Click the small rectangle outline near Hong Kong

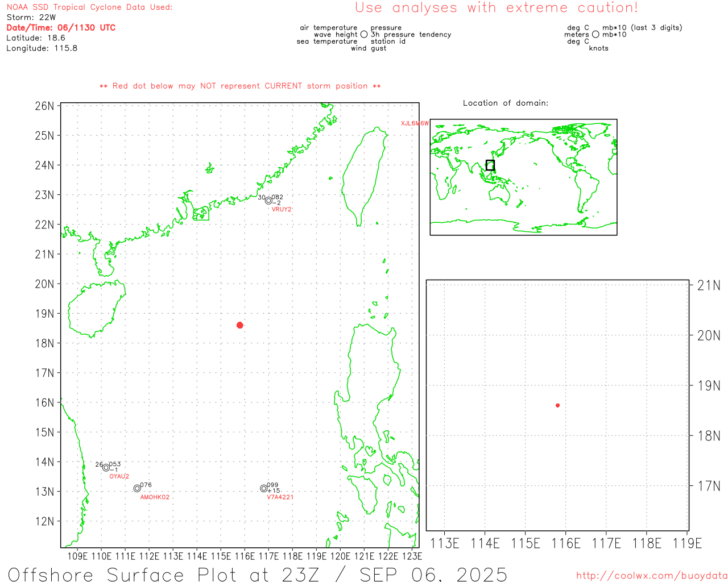tap(201, 214)
